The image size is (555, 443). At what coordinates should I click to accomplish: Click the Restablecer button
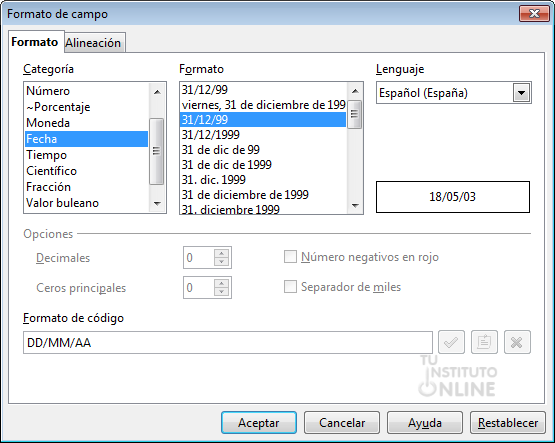[508, 422]
